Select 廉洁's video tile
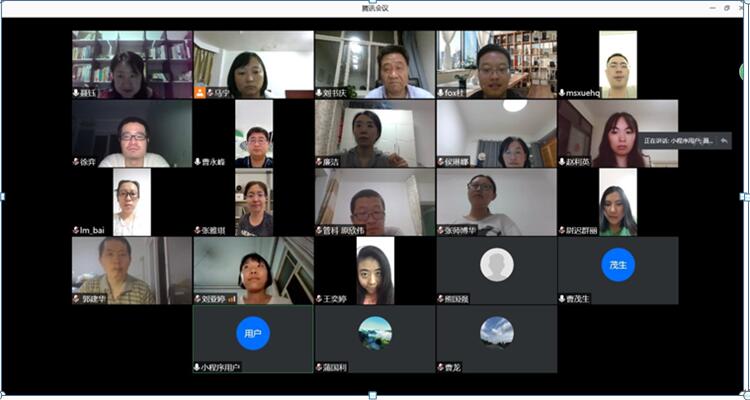Image resolution: width=750 pixels, height=400 pixels. click(375, 132)
